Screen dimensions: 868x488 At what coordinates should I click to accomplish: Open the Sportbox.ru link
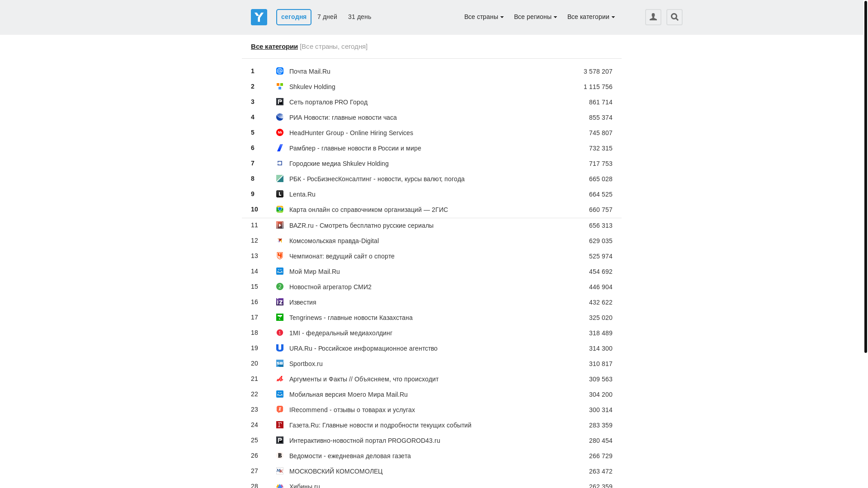point(306,364)
